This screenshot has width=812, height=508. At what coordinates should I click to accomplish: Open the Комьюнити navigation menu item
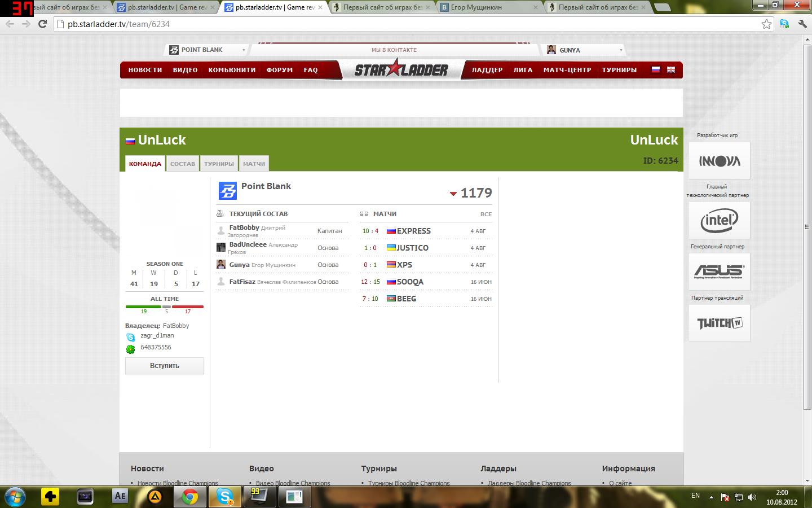click(x=232, y=70)
